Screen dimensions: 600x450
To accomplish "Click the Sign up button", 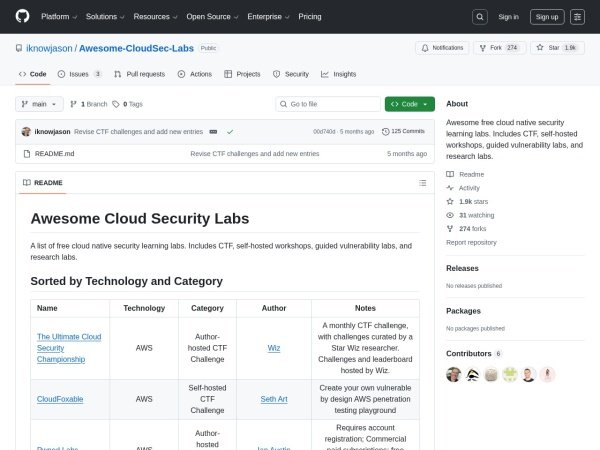I will (547, 17).
